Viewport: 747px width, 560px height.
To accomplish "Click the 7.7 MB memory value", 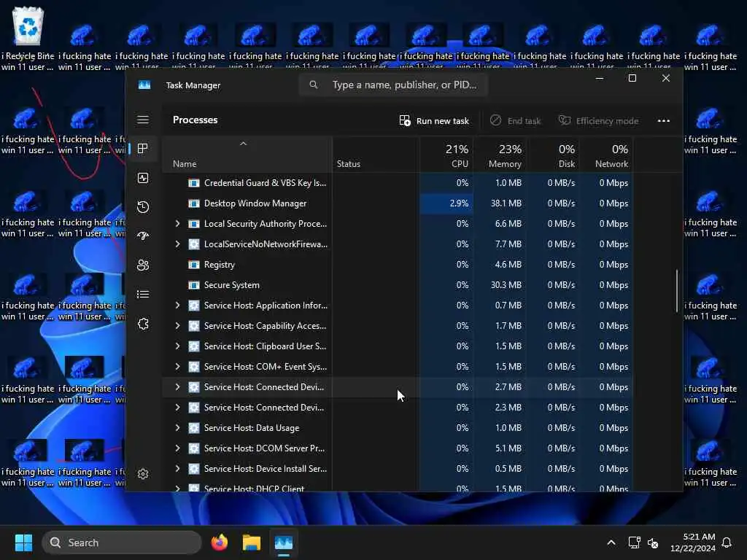I will (508, 244).
